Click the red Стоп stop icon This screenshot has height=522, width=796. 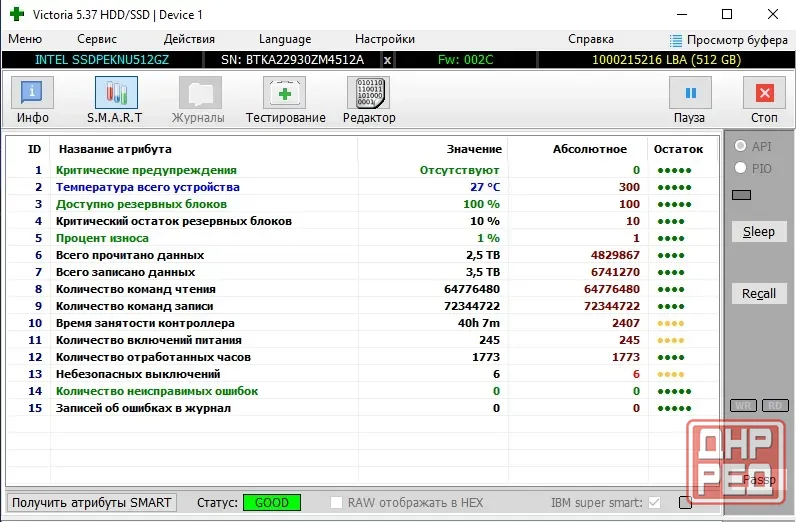pyautogui.click(x=765, y=92)
